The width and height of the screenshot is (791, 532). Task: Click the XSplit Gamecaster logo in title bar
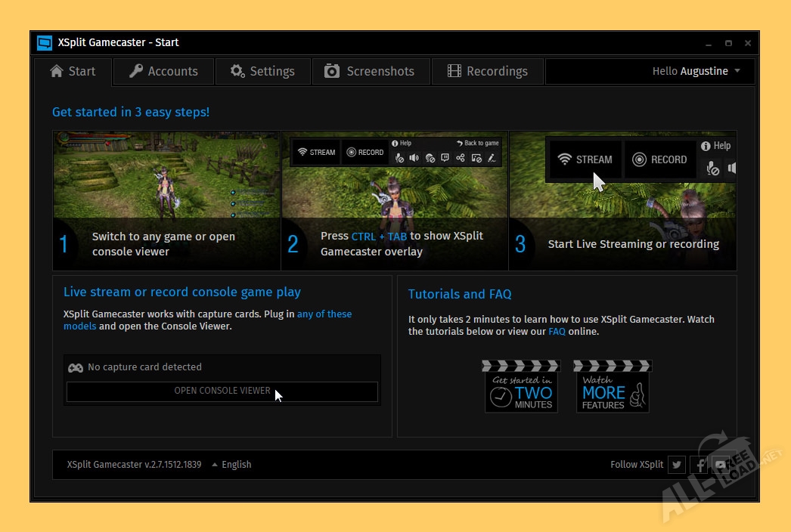coord(45,42)
